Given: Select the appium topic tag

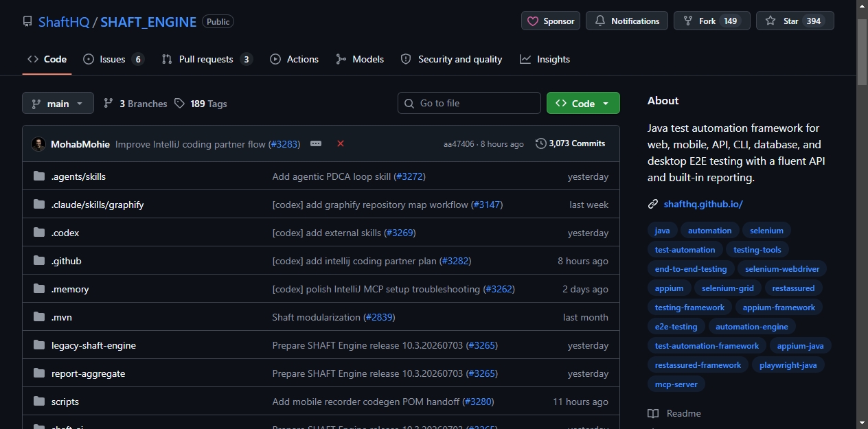Looking at the screenshot, I should tap(670, 288).
